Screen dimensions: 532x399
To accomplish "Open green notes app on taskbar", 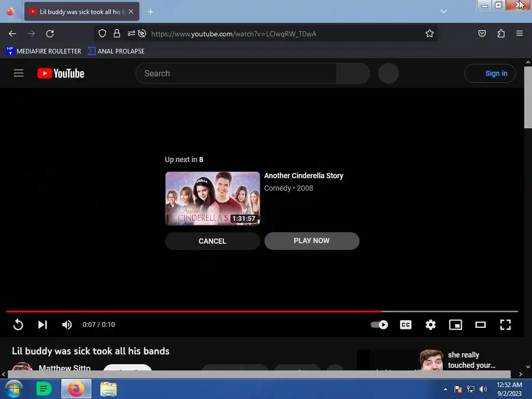I will pos(44,389).
